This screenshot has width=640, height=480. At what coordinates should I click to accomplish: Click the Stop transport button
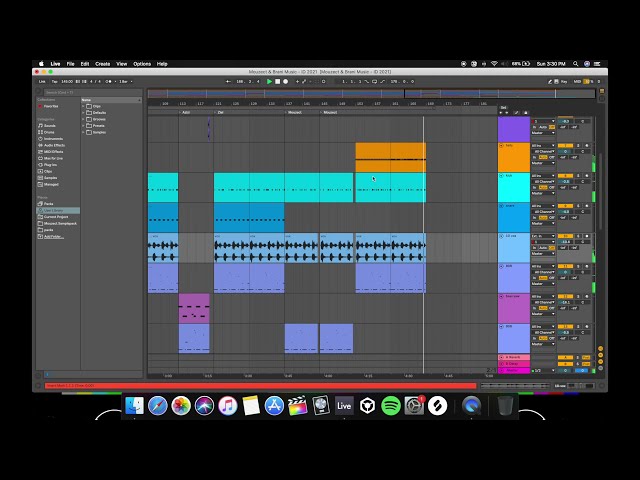point(278,82)
